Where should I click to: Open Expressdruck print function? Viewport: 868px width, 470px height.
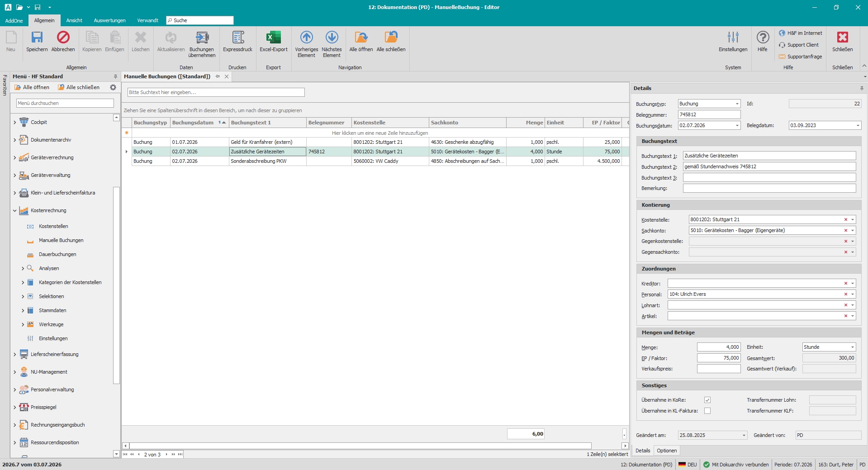pyautogui.click(x=237, y=41)
